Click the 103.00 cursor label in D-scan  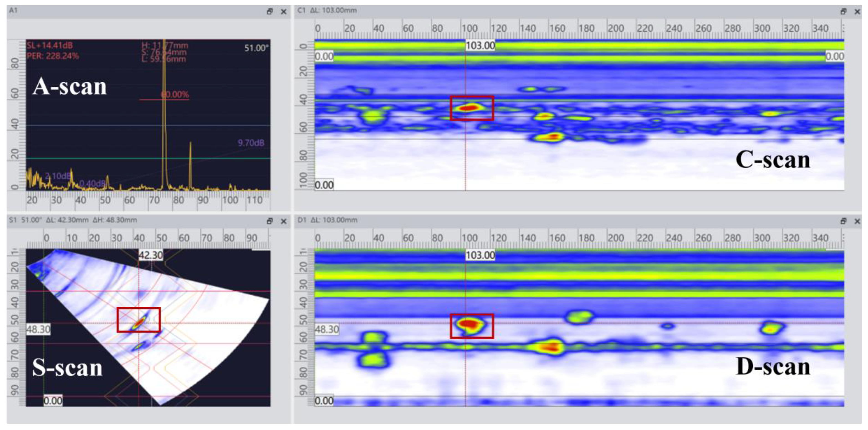click(480, 255)
